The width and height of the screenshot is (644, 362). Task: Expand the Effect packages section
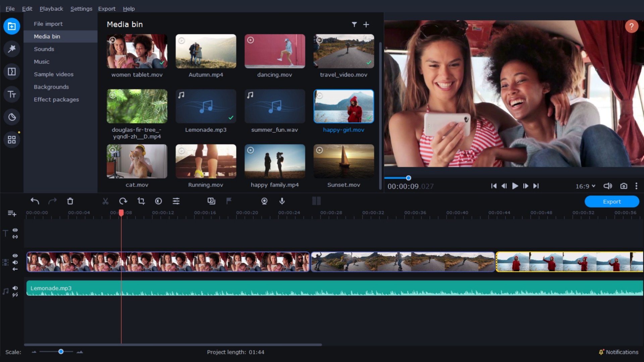tap(56, 99)
